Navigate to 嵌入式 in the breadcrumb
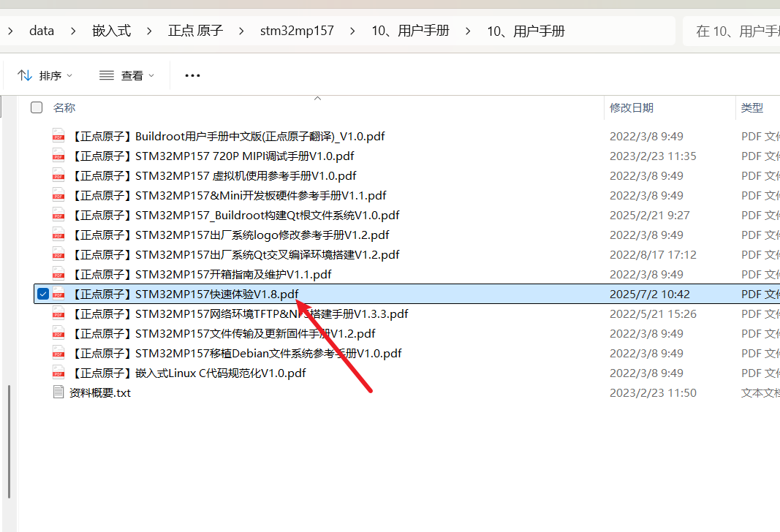 click(x=111, y=31)
